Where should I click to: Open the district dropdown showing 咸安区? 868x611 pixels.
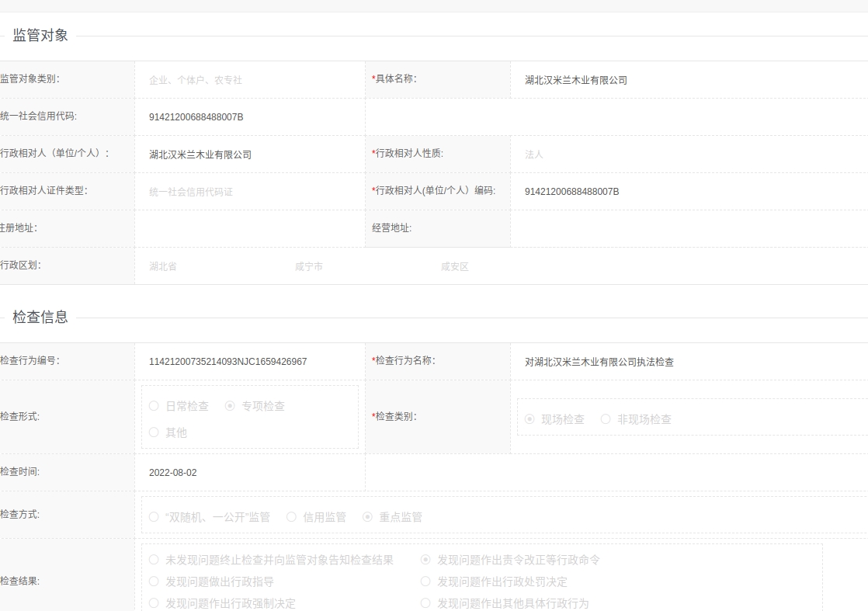[505, 266]
